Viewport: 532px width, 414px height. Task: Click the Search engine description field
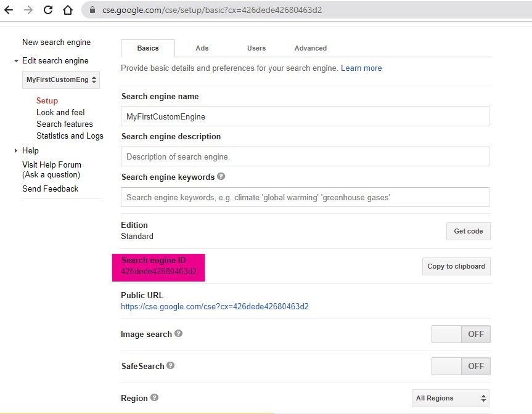tap(305, 156)
